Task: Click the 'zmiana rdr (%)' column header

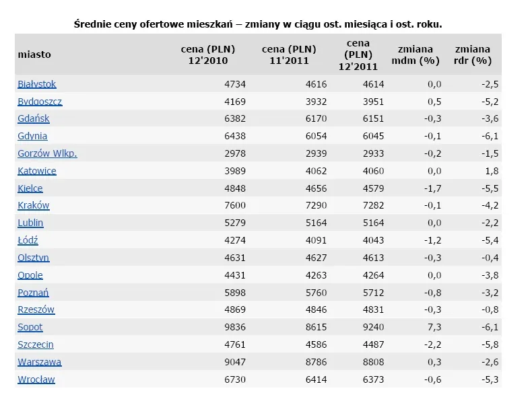Action: (x=473, y=54)
